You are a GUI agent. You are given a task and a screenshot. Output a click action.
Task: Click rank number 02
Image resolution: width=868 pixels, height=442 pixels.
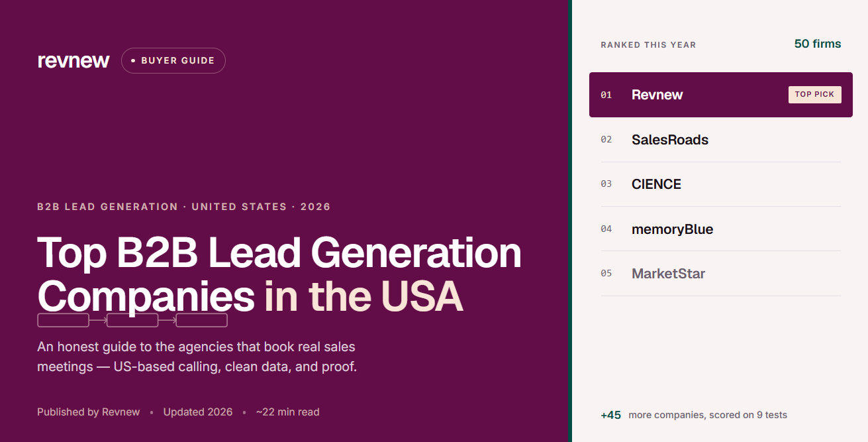(606, 140)
